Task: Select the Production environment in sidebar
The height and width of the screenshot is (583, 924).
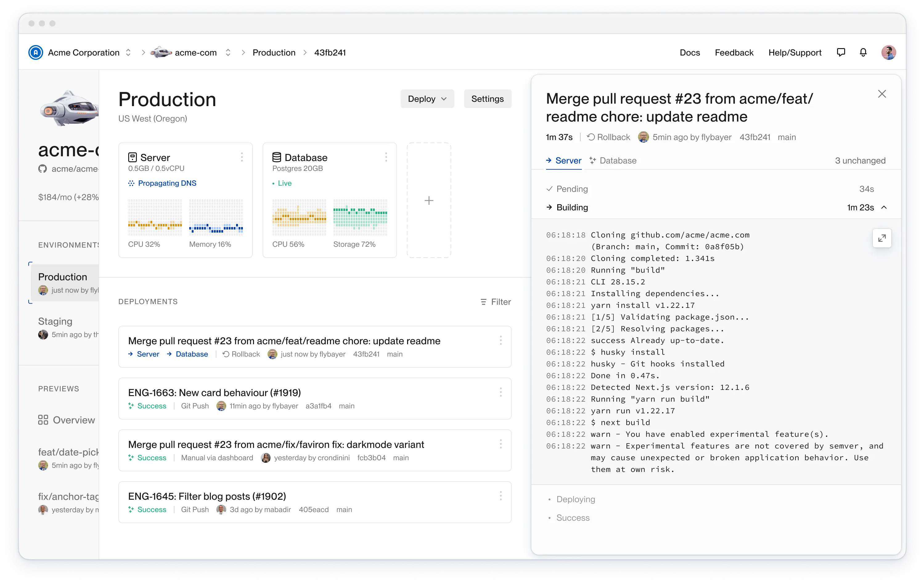Action: pos(65,283)
